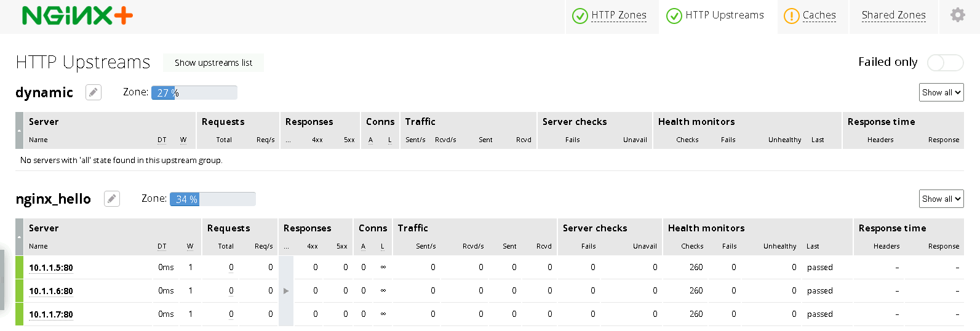Switch to the Shared Zones tab
Image resolution: width=980 pixels, height=331 pixels.
(x=893, y=15)
